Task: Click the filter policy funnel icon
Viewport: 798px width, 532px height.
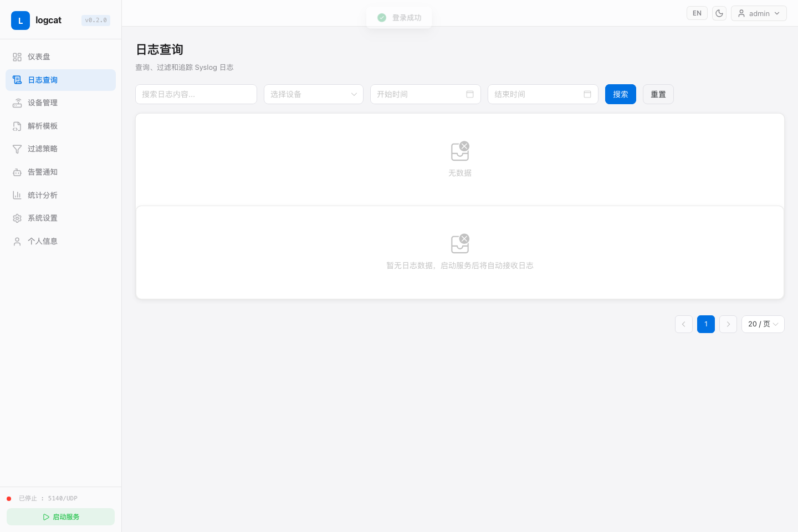Action: pos(17,149)
